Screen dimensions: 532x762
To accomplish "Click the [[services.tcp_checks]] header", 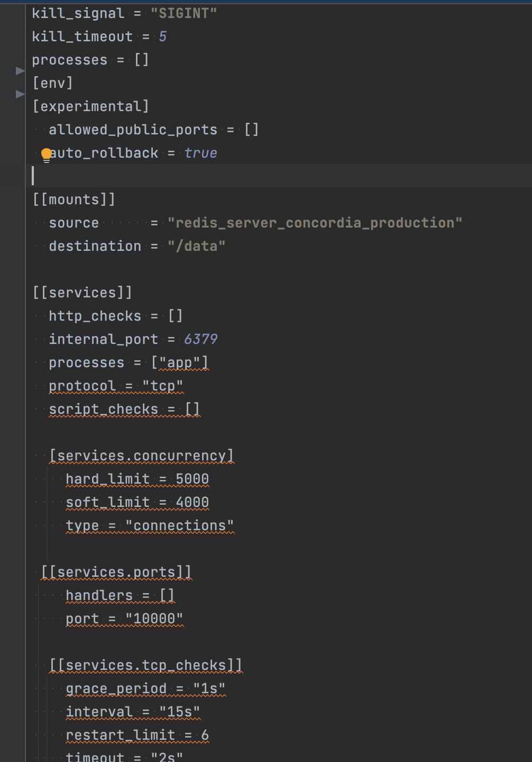I will 145,665.
